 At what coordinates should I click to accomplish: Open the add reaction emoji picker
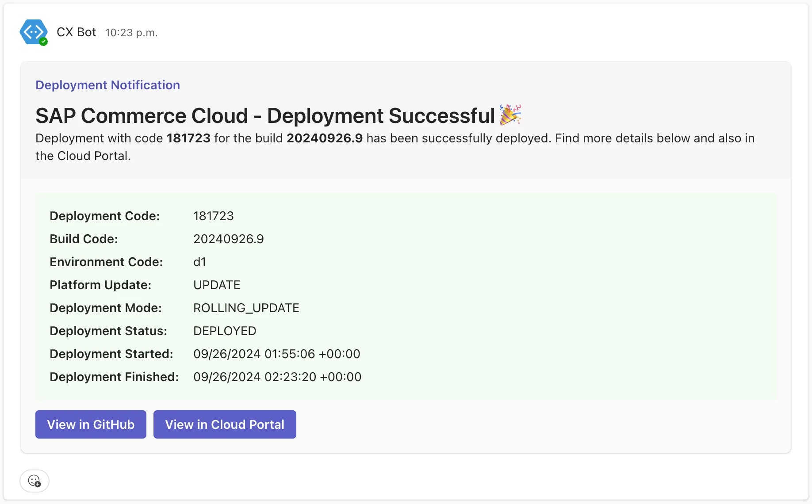pyautogui.click(x=34, y=481)
